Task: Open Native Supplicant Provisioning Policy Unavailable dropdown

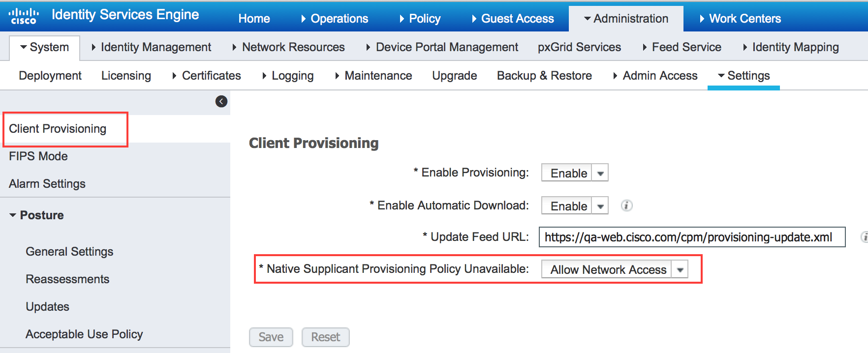Action: tap(615, 269)
